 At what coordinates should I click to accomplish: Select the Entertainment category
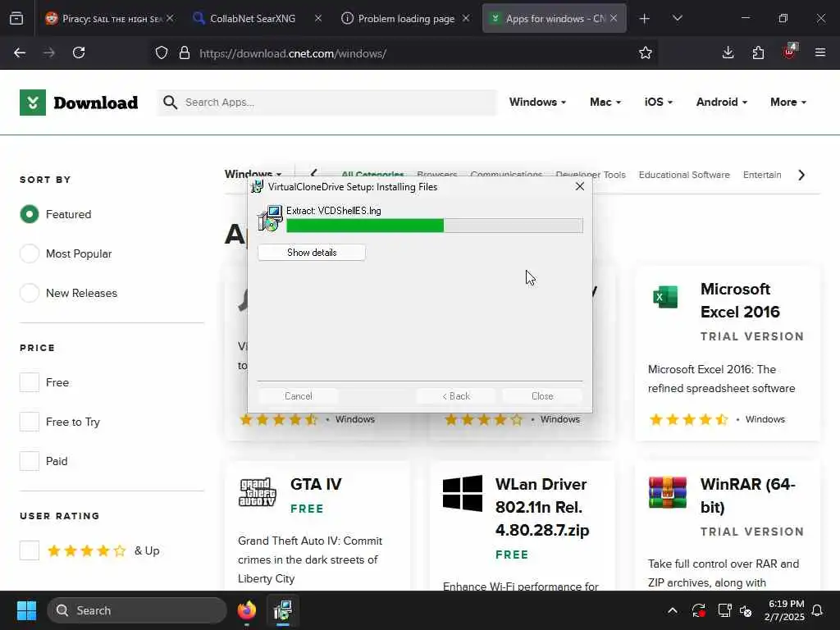[x=762, y=175]
